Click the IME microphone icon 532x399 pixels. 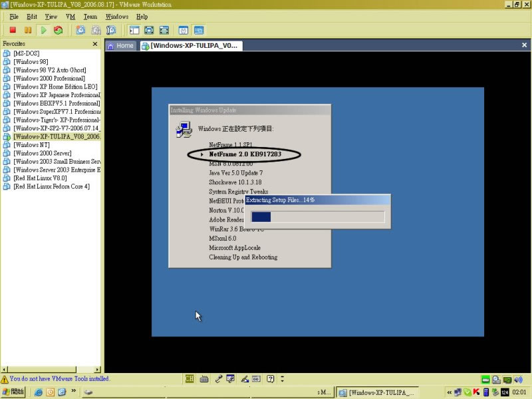coord(218,379)
